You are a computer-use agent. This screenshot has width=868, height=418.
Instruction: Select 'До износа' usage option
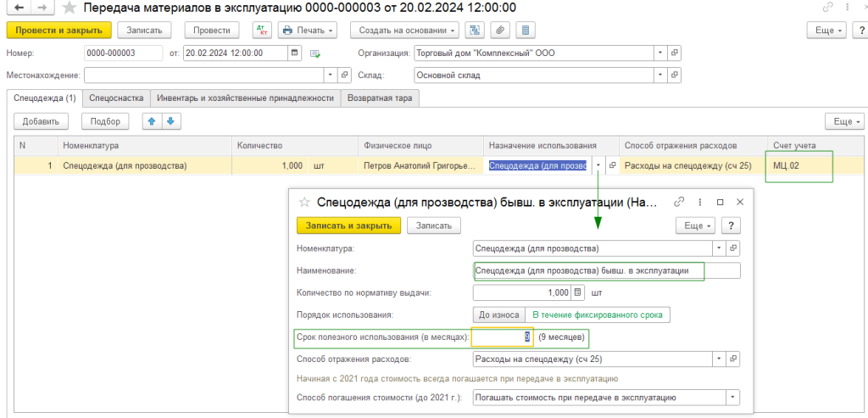pyautogui.click(x=498, y=315)
